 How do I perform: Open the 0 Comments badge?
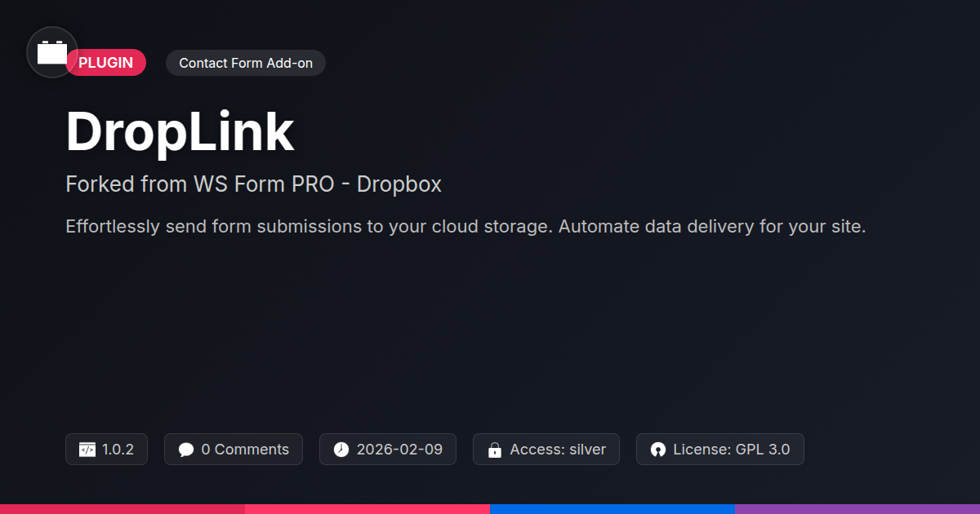coord(234,450)
